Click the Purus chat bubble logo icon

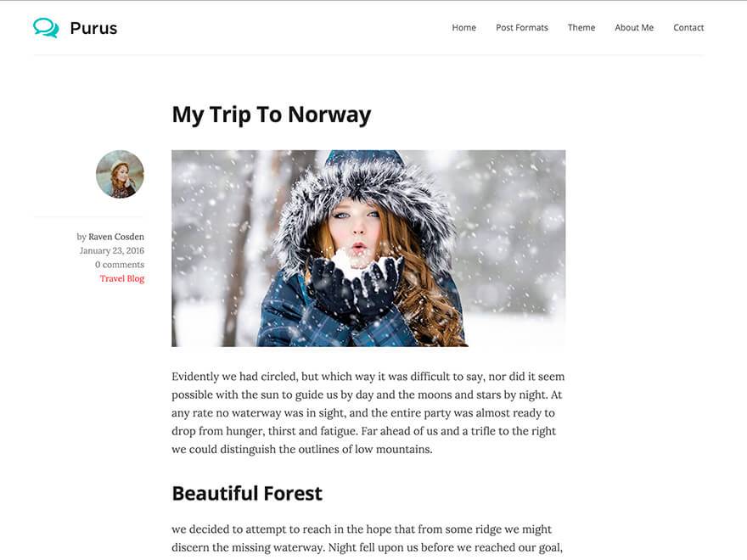click(46, 28)
